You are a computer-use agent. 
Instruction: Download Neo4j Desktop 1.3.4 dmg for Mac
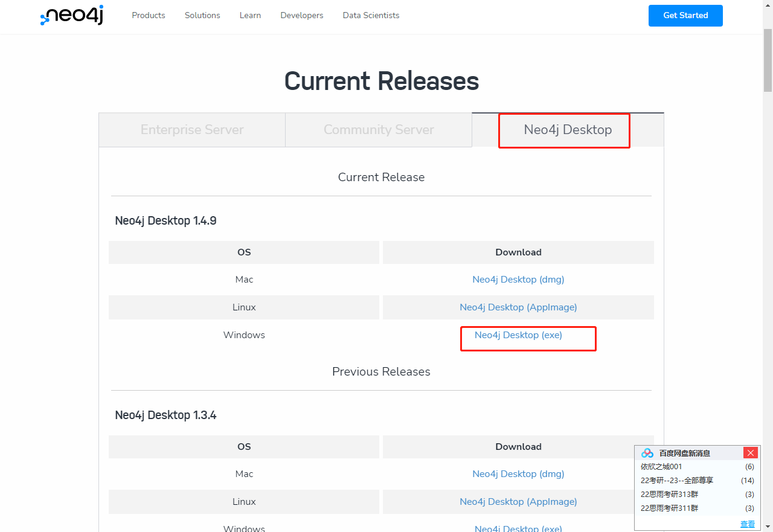pyautogui.click(x=518, y=474)
